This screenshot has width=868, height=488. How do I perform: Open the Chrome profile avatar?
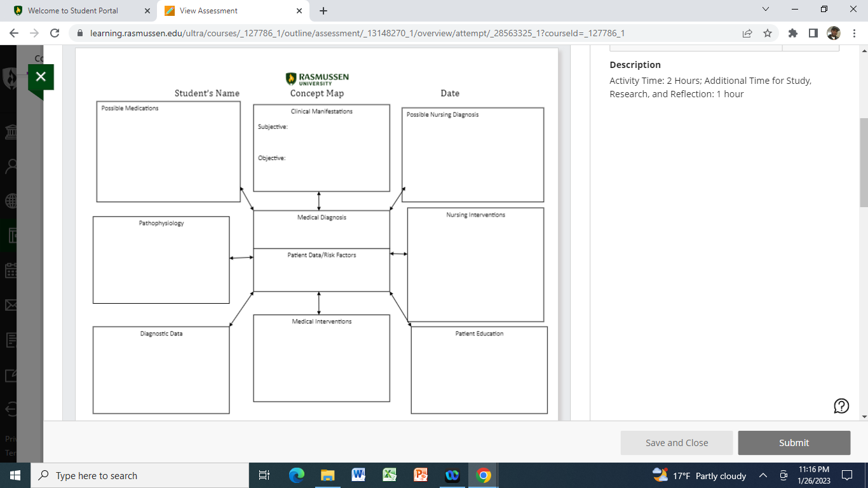click(x=834, y=33)
